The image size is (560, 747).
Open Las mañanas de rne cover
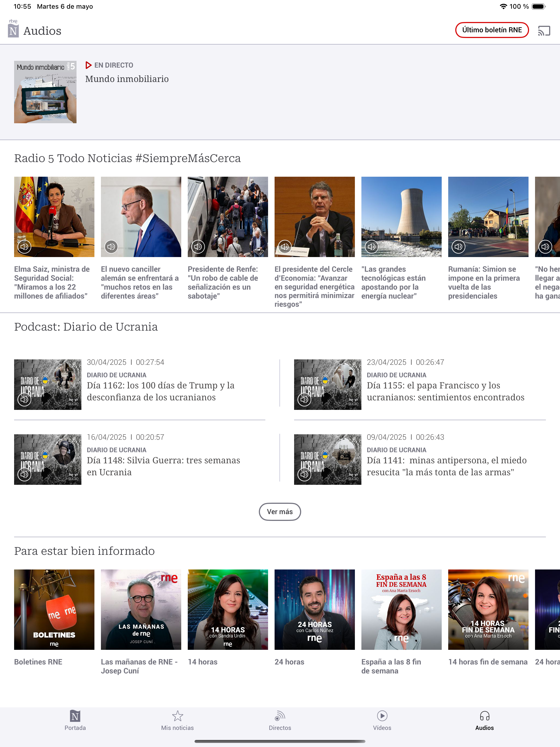141,610
